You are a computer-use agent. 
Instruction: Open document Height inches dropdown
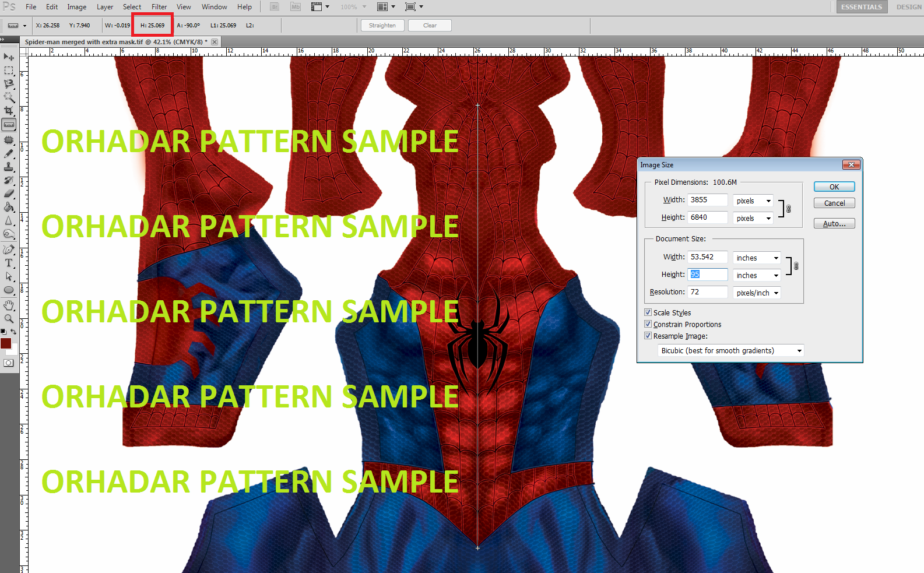(x=757, y=275)
